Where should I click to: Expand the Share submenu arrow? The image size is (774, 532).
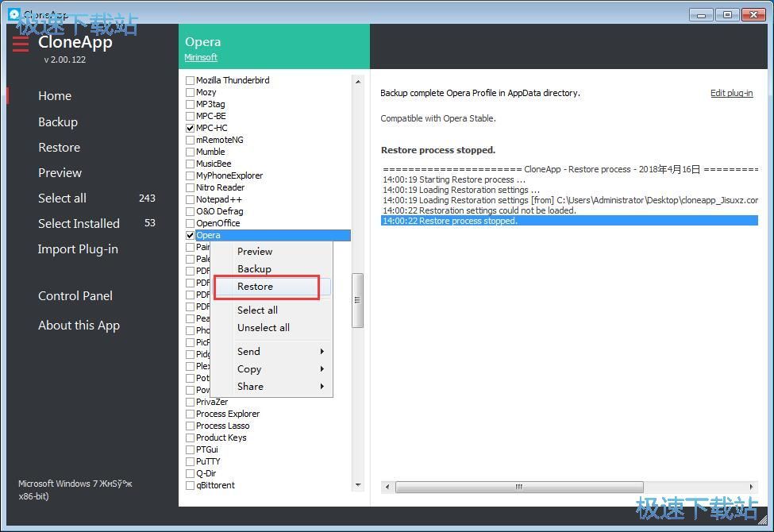[x=322, y=386]
